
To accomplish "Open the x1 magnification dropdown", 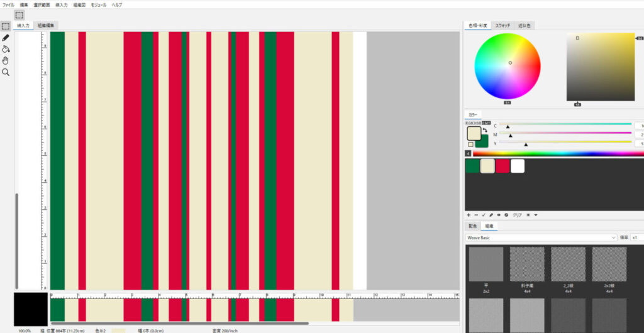I will [x=637, y=238].
